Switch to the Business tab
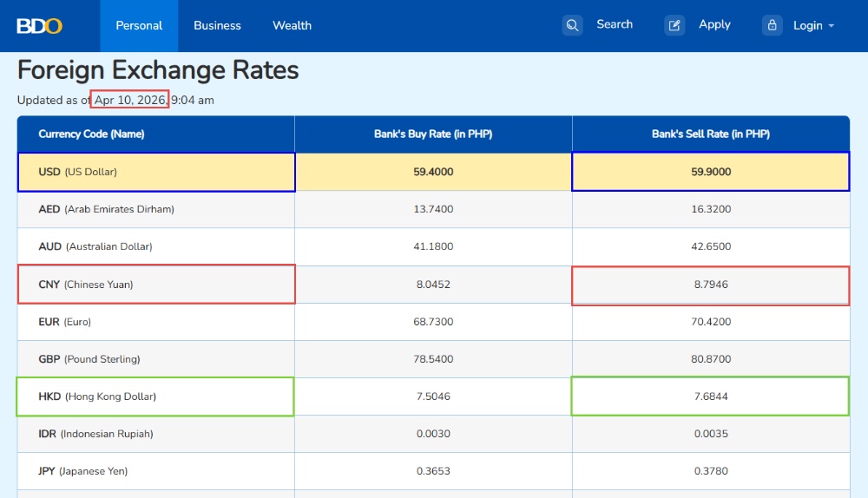 coord(217,25)
